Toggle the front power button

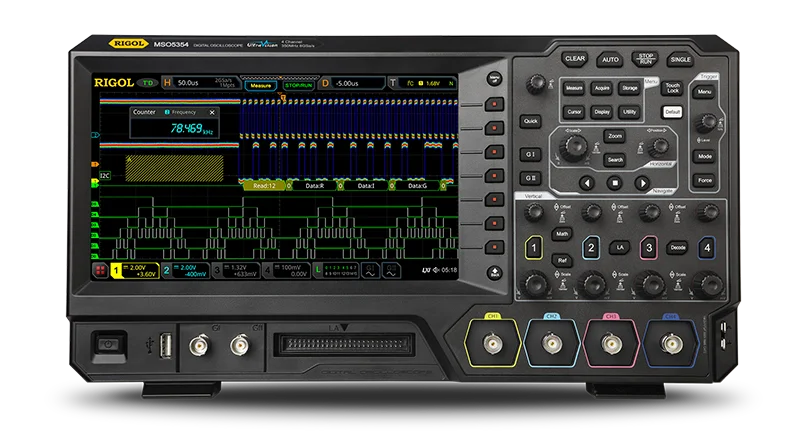108,344
